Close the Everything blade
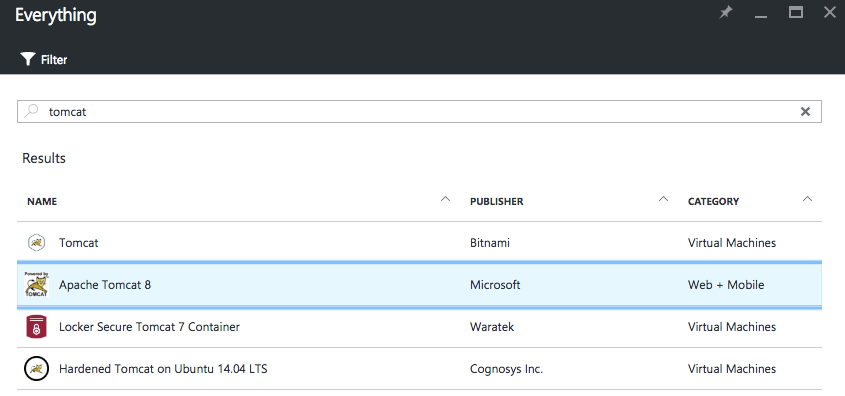 [x=830, y=12]
